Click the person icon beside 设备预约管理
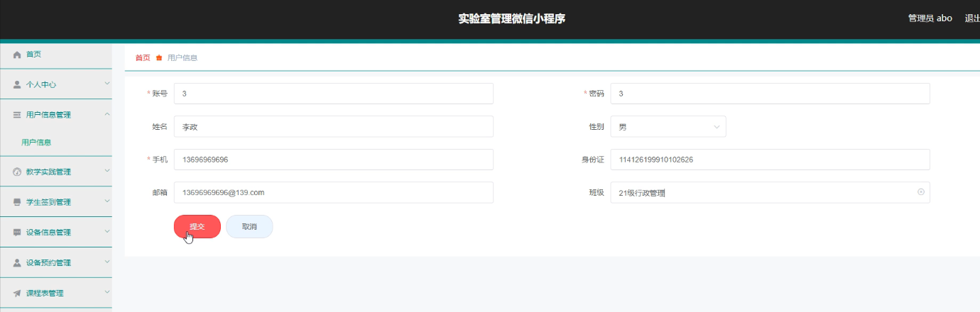The image size is (980, 312). (17, 263)
